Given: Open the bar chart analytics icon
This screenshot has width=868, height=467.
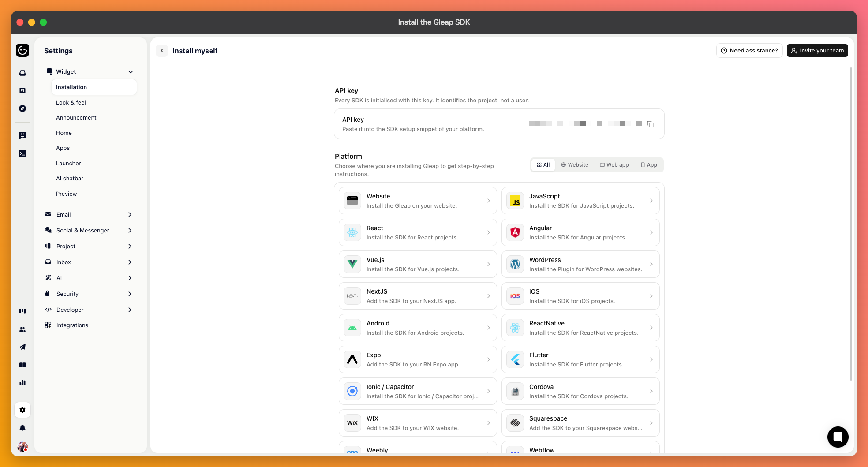Looking at the screenshot, I should [22, 383].
